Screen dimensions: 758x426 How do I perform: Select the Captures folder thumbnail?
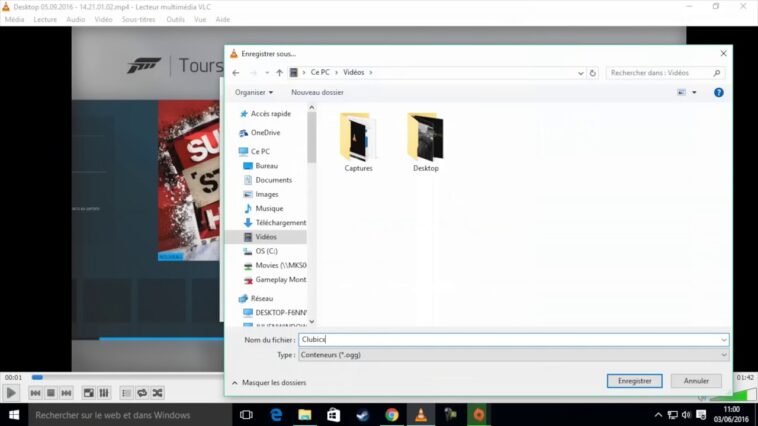pos(358,142)
